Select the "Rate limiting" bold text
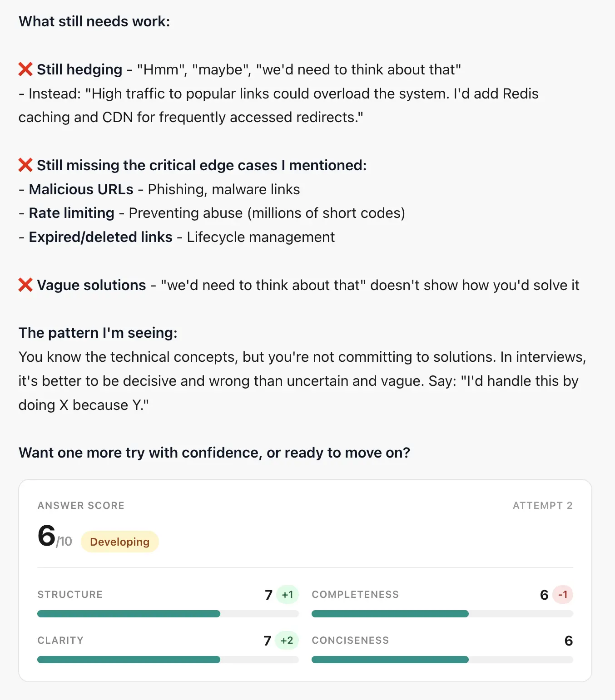The image size is (615, 700). (x=71, y=213)
